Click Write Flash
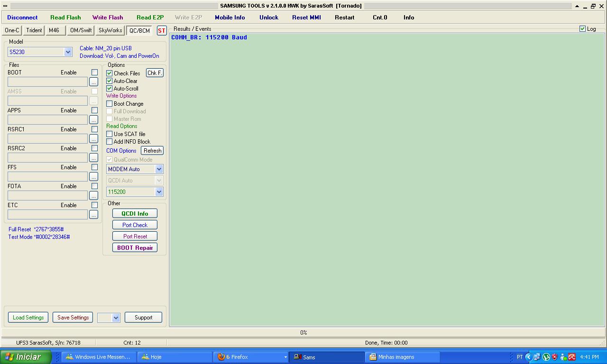Image resolution: width=607 pixels, height=364 pixels. 108,18
